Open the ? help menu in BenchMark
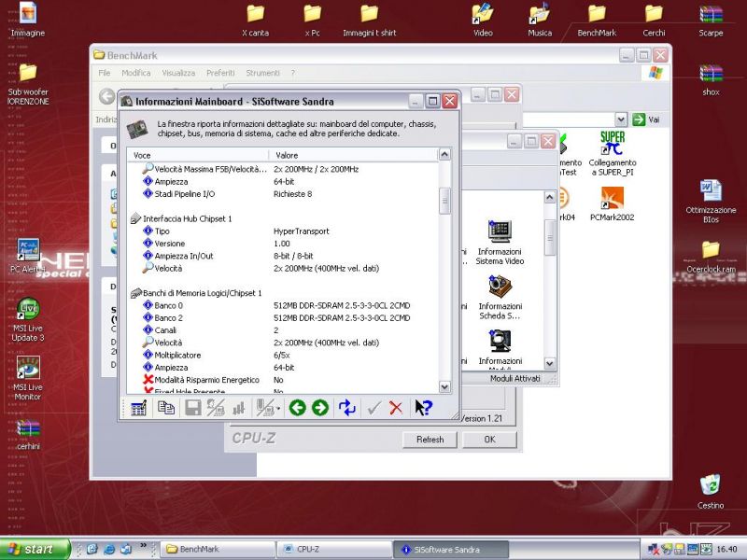 (293, 73)
